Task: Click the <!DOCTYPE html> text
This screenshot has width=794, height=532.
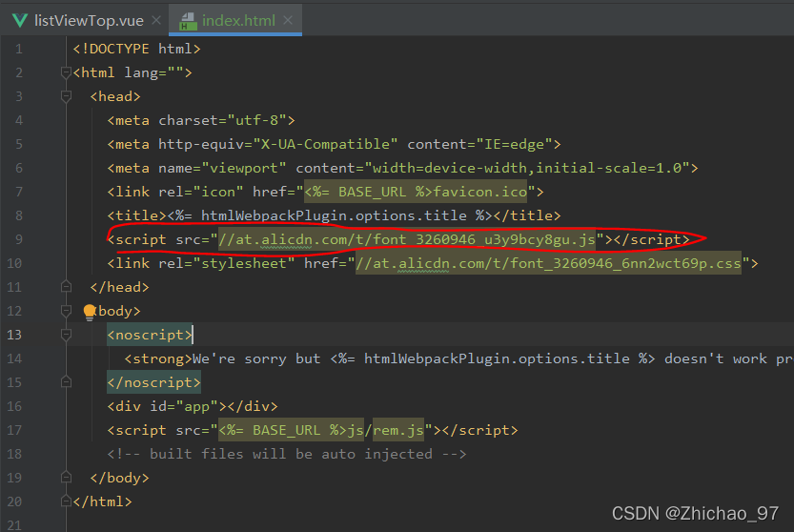Action: click(136, 49)
